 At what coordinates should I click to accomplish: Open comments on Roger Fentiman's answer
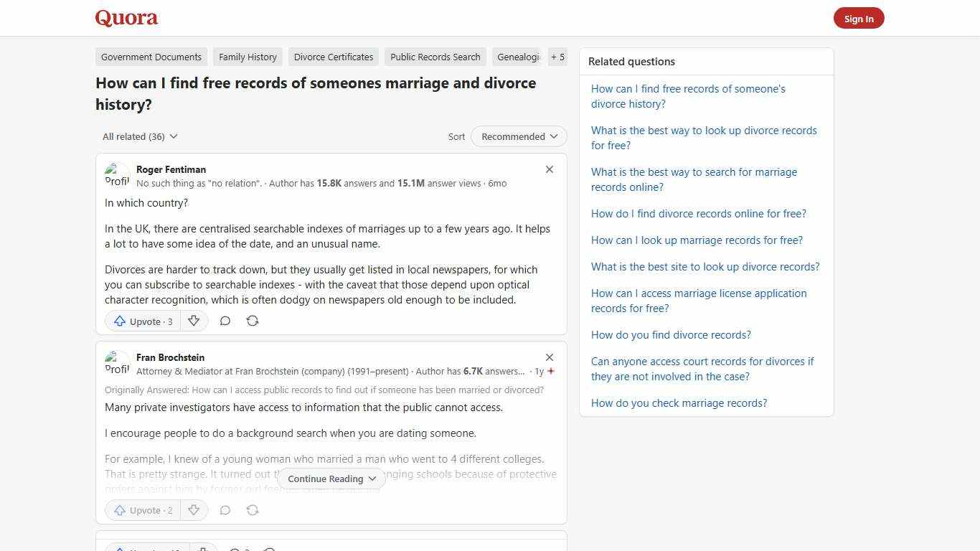(225, 321)
